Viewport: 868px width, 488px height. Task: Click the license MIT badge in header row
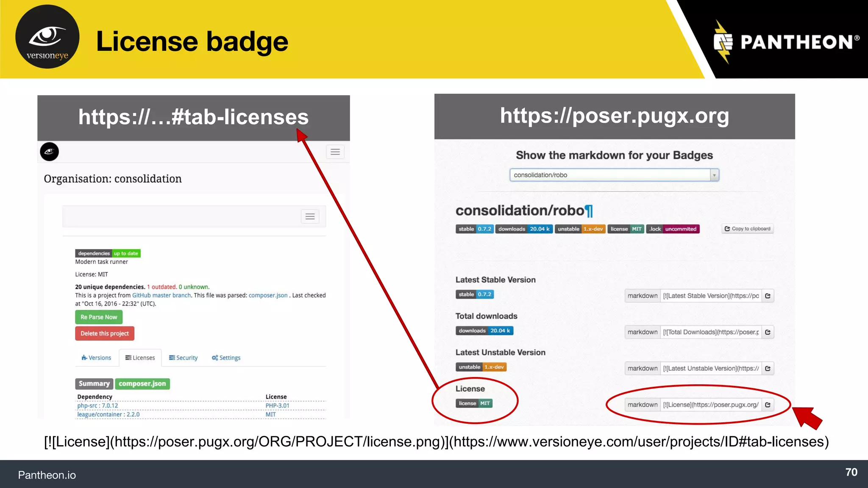tap(626, 229)
